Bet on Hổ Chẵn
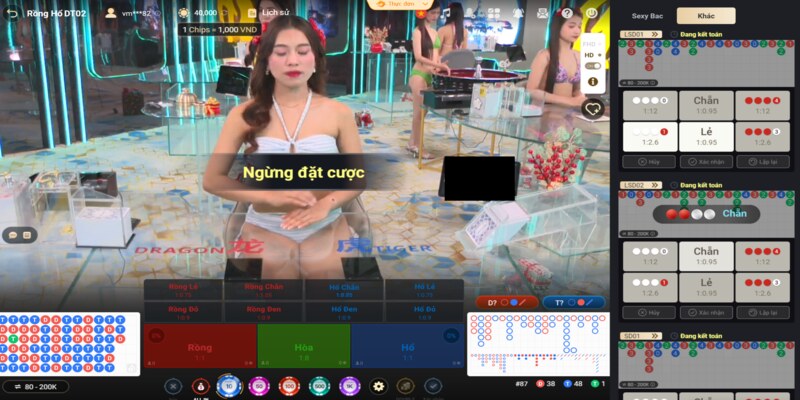The width and height of the screenshot is (800, 400). click(x=344, y=290)
